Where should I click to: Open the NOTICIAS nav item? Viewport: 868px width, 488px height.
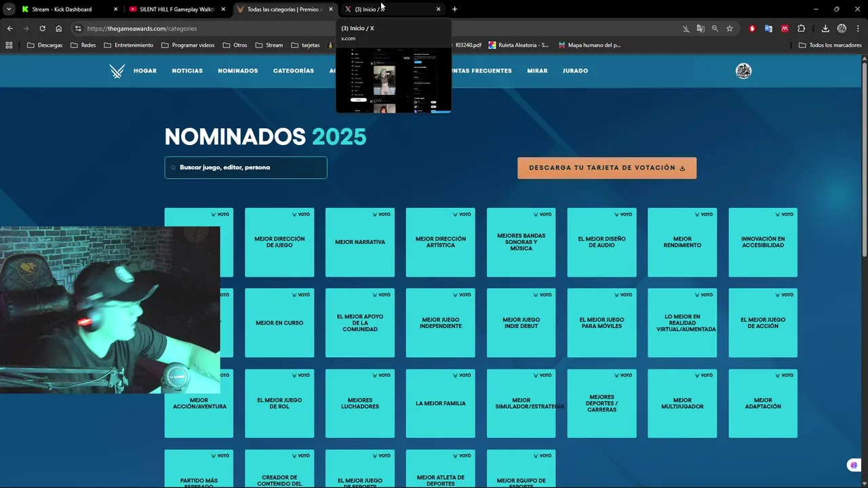(187, 71)
